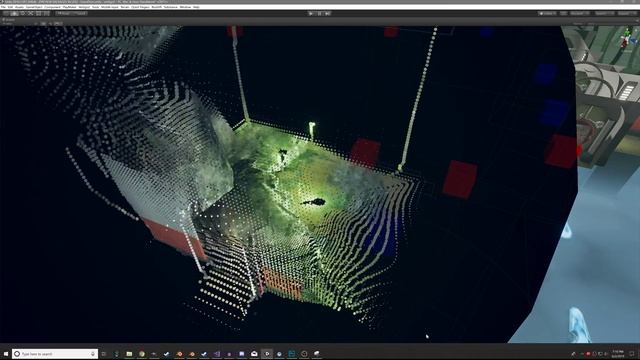Select the Rect transform tool
640x360 pixels.
(x=39, y=13)
